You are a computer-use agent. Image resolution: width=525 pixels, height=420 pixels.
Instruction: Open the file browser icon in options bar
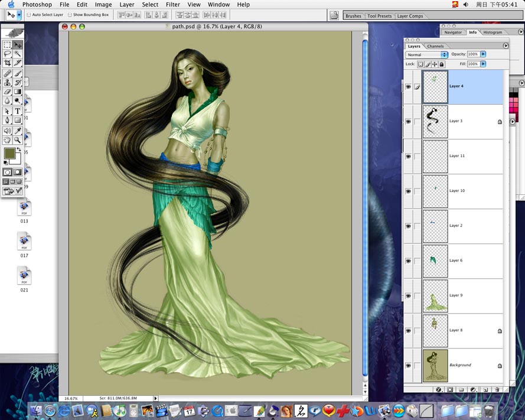tap(334, 15)
